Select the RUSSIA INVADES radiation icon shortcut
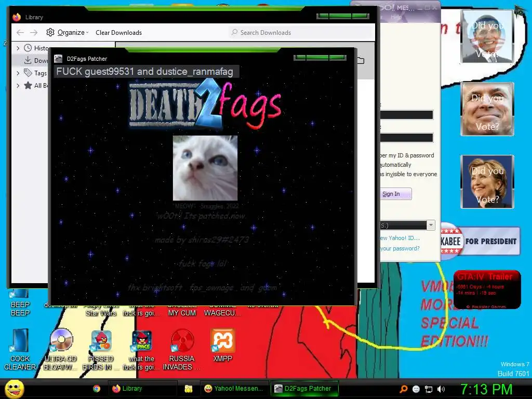This screenshot has width=532, height=399. (x=182, y=350)
